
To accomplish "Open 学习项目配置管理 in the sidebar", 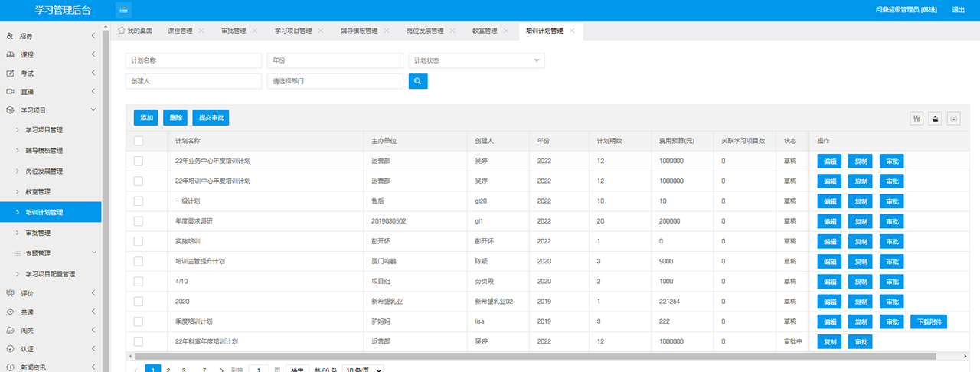I will (51, 273).
